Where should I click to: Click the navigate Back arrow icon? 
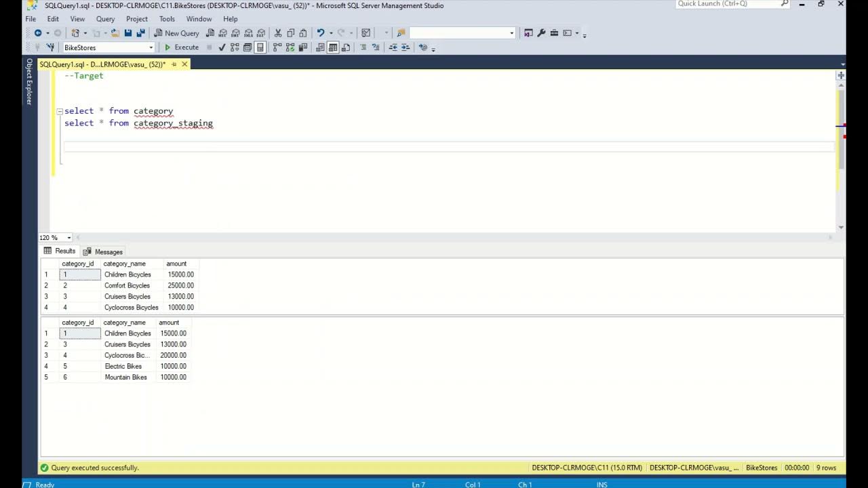(37, 33)
